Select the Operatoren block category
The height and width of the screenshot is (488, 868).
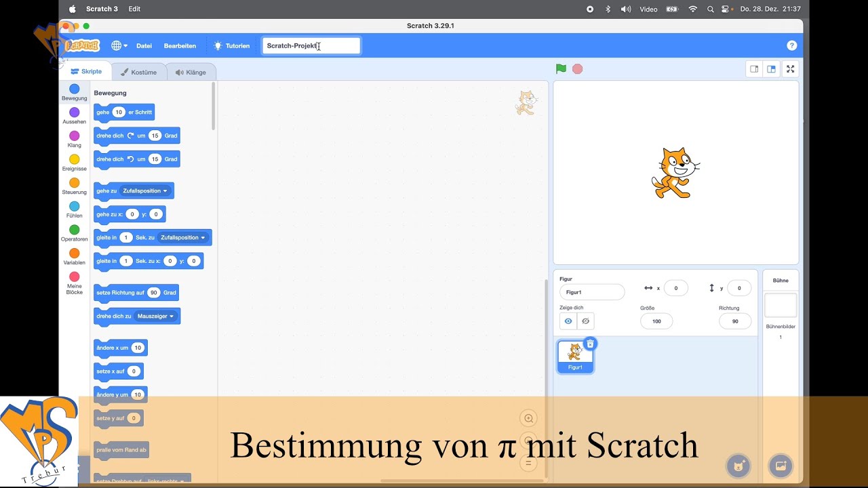click(75, 234)
